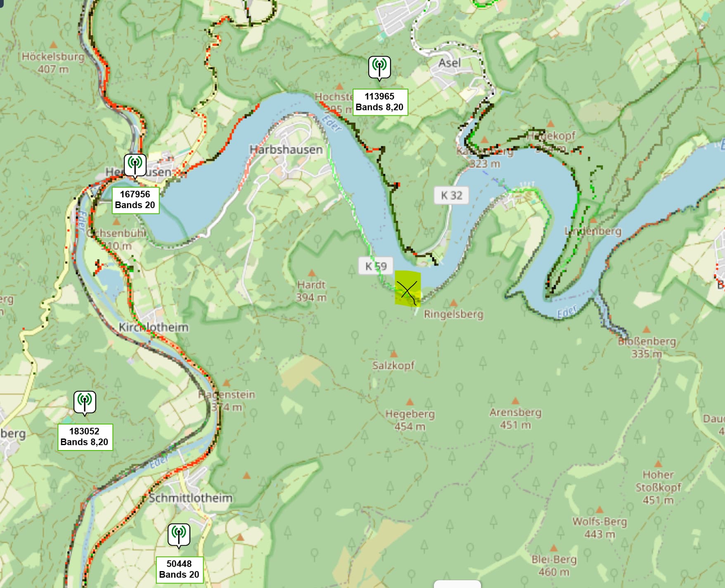
Task: Click the Kirchlotheim place label
Action: (x=154, y=327)
